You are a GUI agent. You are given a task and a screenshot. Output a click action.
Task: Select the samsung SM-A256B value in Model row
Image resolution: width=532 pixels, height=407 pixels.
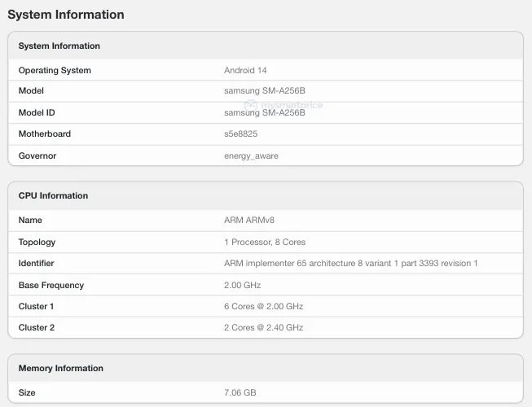coord(264,91)
